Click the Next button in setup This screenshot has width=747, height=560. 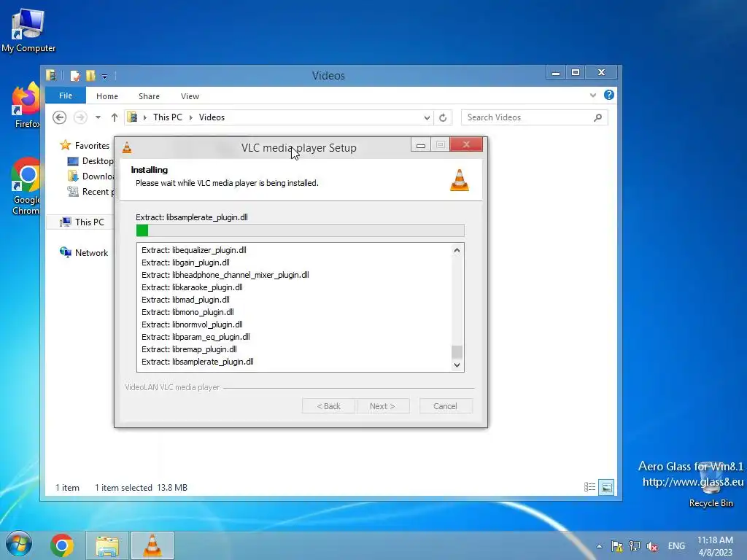point(382,406)
